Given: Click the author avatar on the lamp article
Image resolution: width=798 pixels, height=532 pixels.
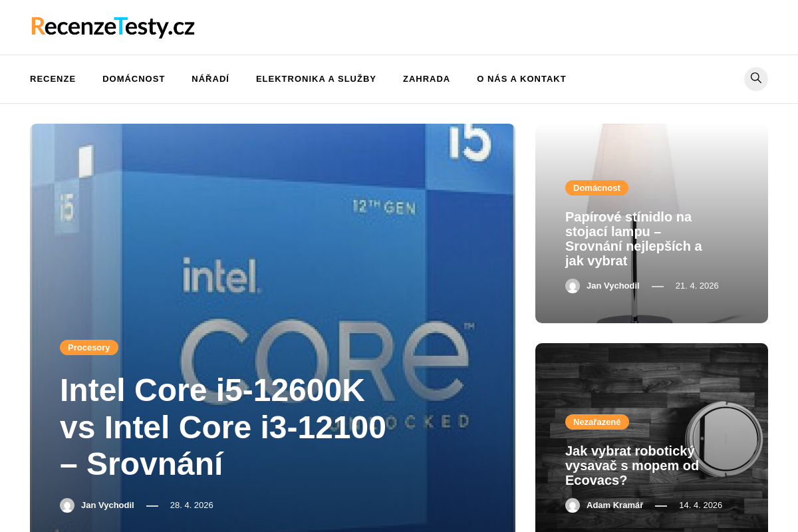Looking at the screenshot, I should tap(573, 286).
